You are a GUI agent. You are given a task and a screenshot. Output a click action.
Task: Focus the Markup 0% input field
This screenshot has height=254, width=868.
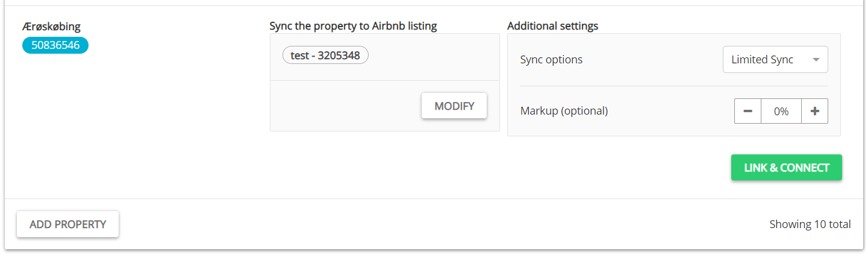point(781,111)
